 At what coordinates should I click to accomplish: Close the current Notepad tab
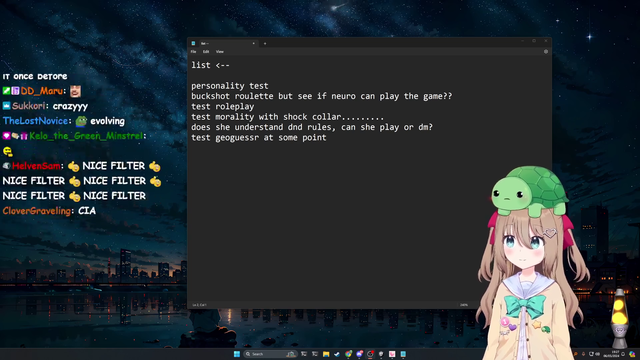[253, 43]
